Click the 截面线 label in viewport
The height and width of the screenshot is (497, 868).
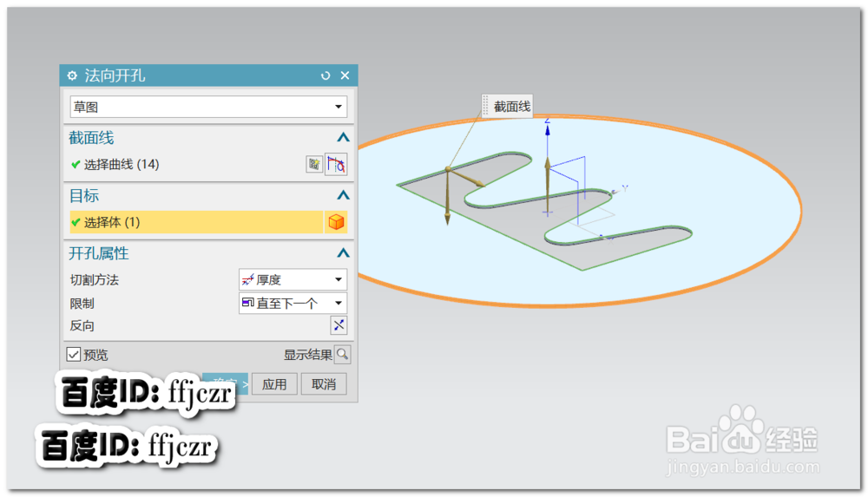pos(511,107)
